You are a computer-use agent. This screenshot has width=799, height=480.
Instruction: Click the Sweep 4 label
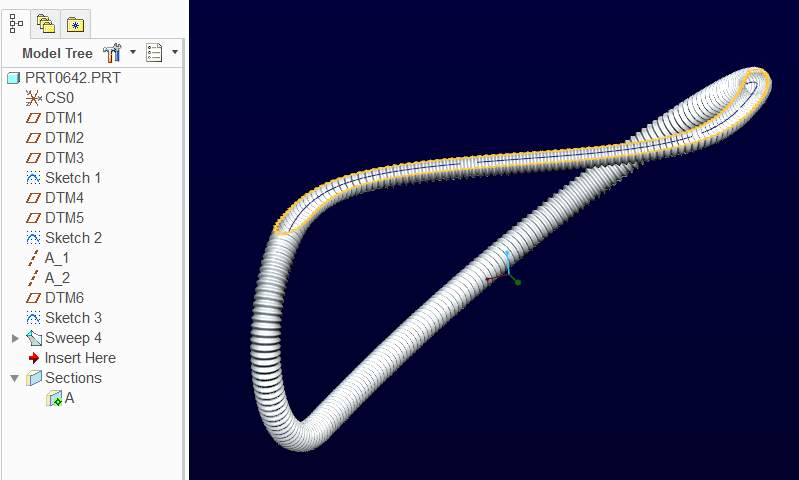click(x=73, y=338)
